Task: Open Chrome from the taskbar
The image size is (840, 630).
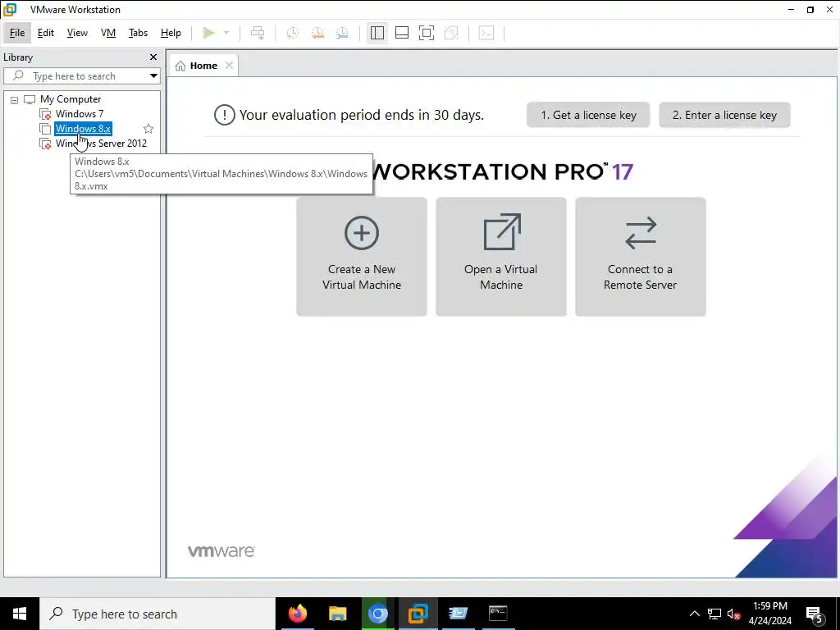Action: point(377,614)
